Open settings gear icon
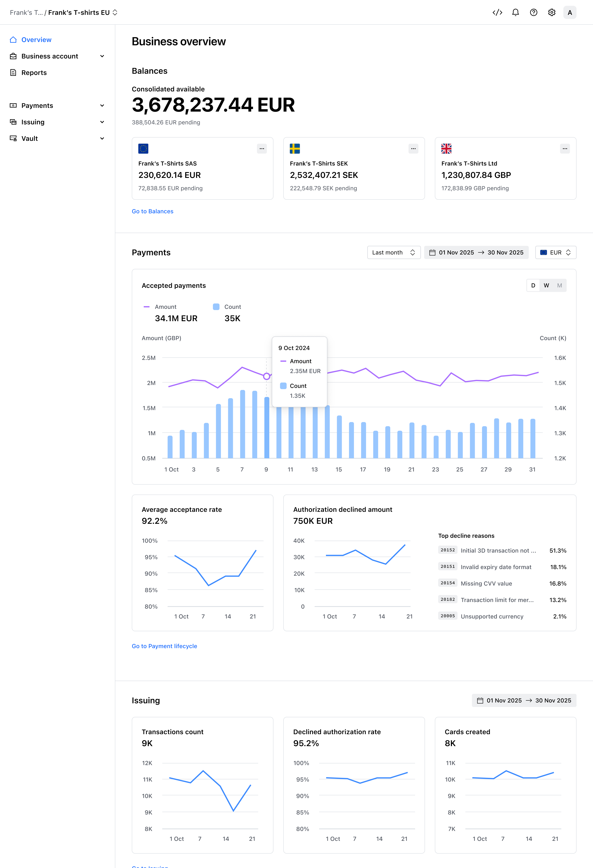This screenshot has width=593, height=868. point(552,12)
